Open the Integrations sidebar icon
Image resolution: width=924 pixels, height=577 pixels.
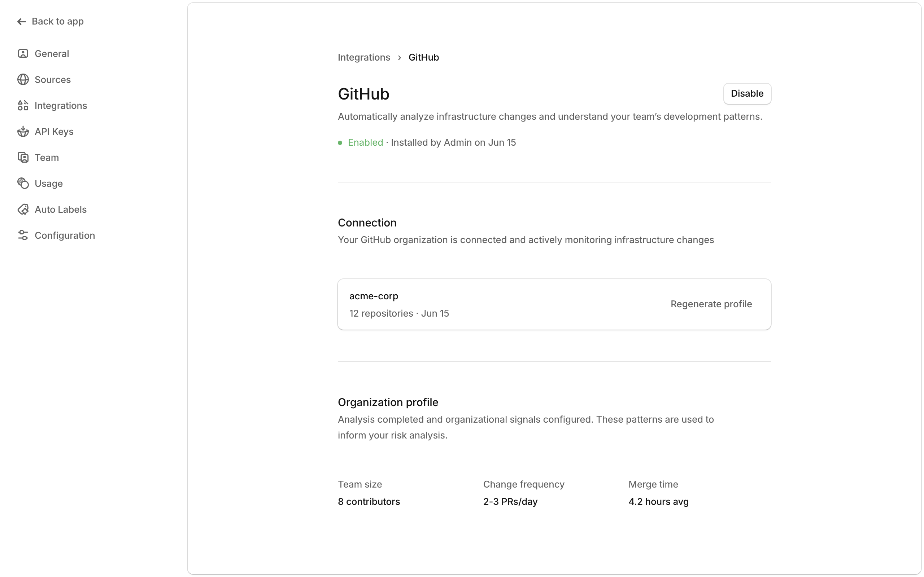pos(23,105)
